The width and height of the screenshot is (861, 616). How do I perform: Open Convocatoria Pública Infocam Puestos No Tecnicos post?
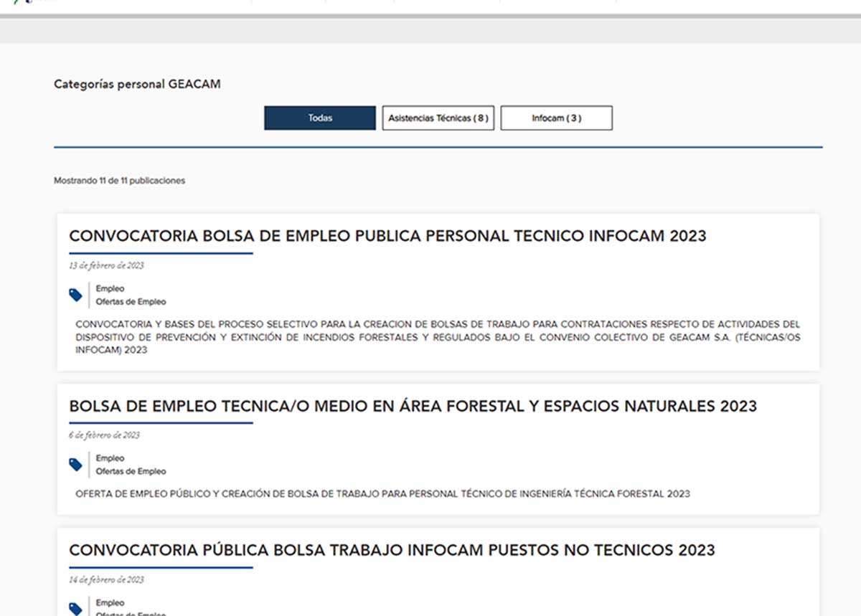click(x=392, y=551)
